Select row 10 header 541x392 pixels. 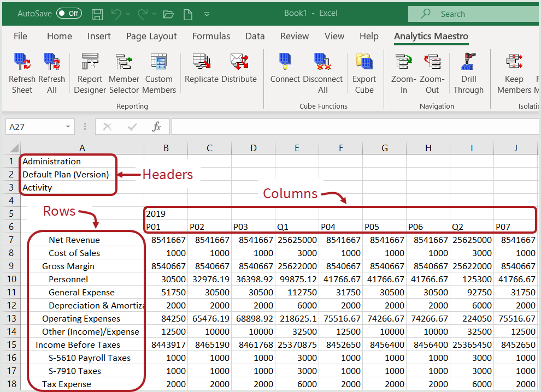coord(11,279)
